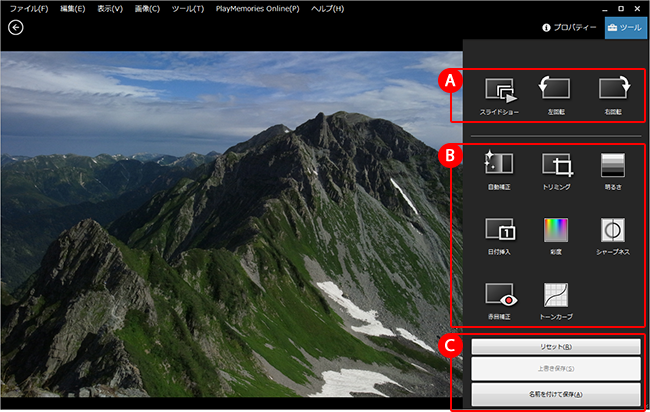Open the 編集(E) menu

[x=73, y=8]
